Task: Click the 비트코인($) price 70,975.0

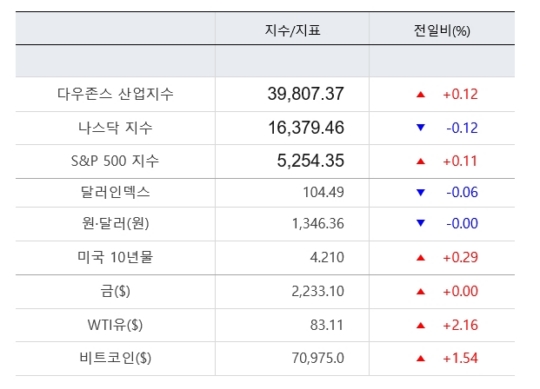Action: click(x=318, y=358)
